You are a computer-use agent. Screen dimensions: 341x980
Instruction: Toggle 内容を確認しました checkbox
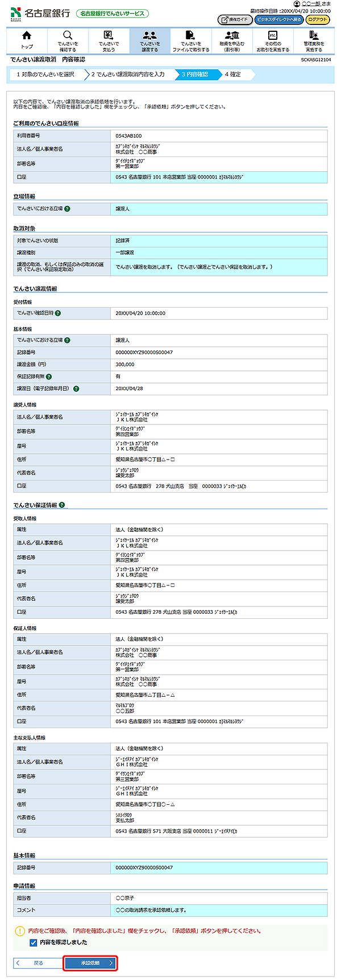click(34, 942)
